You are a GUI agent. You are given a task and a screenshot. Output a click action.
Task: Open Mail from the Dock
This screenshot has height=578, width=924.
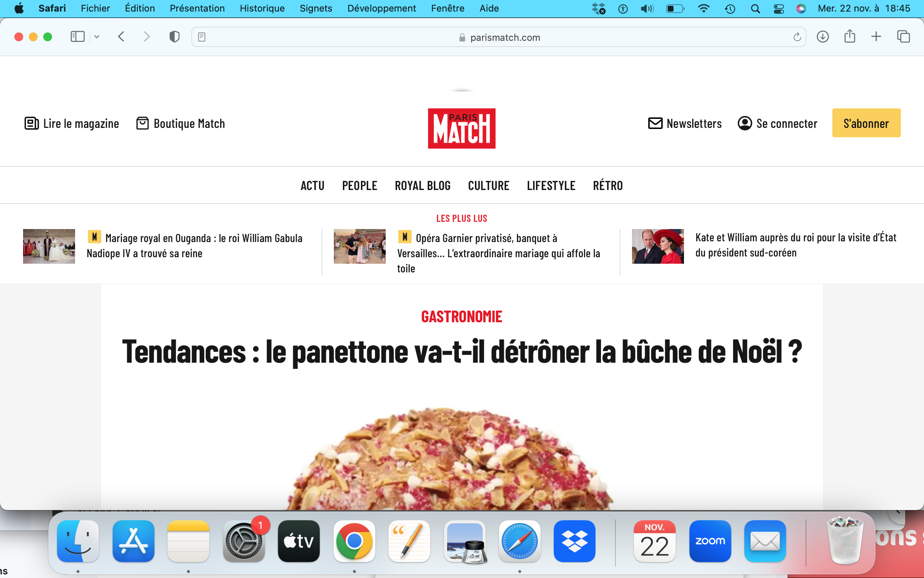coord(765,541)
